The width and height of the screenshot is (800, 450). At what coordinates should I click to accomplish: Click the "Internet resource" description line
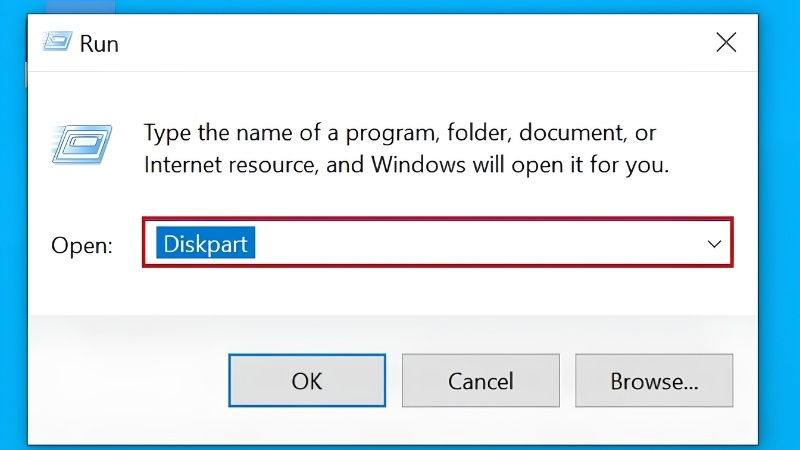(406, 165)
